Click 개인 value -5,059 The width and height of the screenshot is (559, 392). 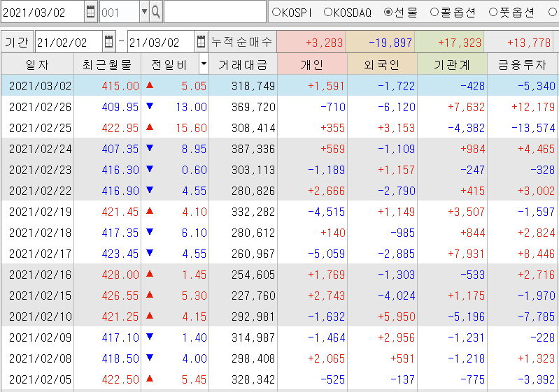pyautogui.click(x=327, y=254)
